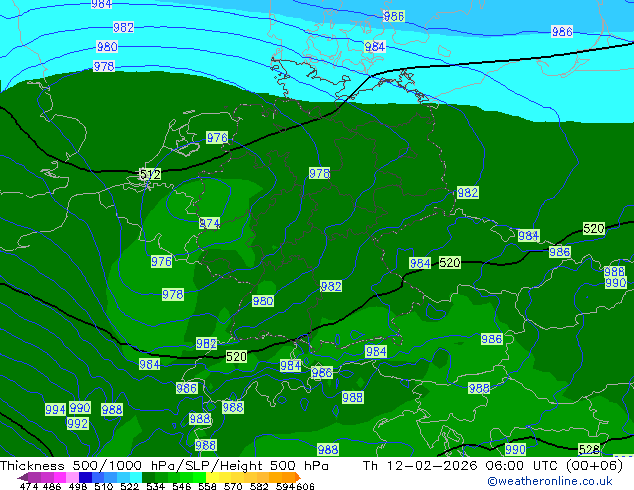Click the legend value 474
The width and height of the screenshot is (634, 490).
tap(29, 486)
